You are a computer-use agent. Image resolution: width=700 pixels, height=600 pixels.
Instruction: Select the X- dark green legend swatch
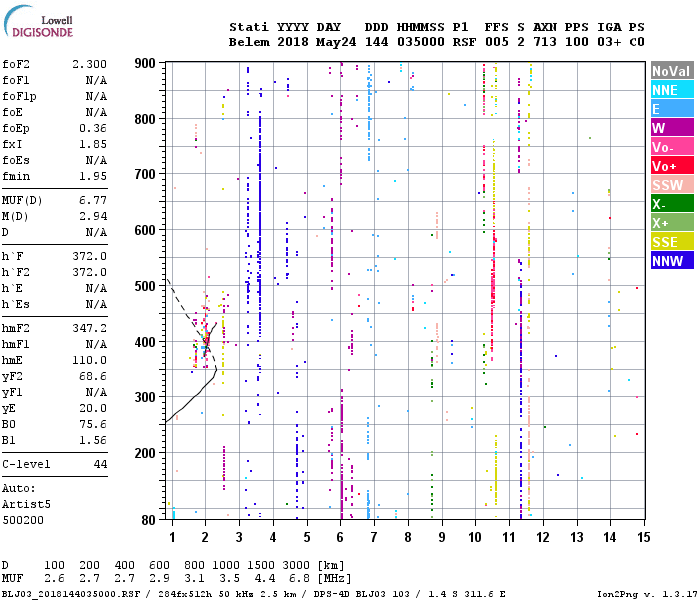(672, 204)
